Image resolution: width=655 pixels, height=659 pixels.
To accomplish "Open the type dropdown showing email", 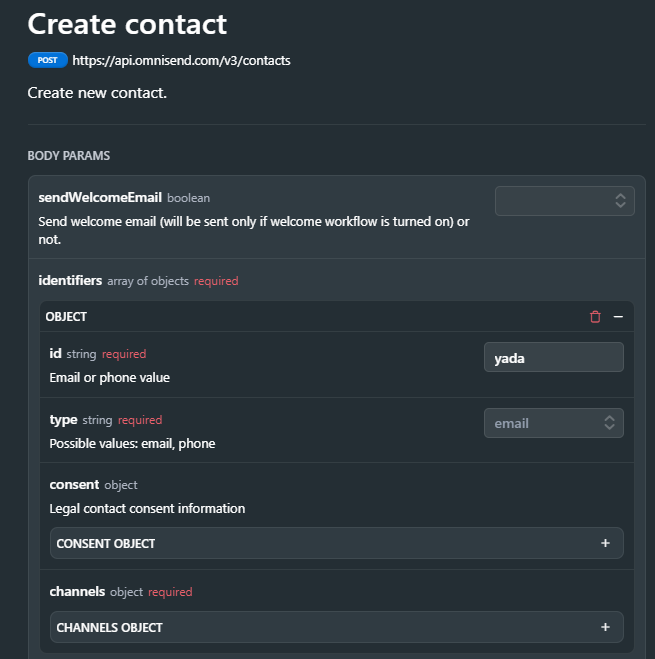I will (x=554, y=423).
